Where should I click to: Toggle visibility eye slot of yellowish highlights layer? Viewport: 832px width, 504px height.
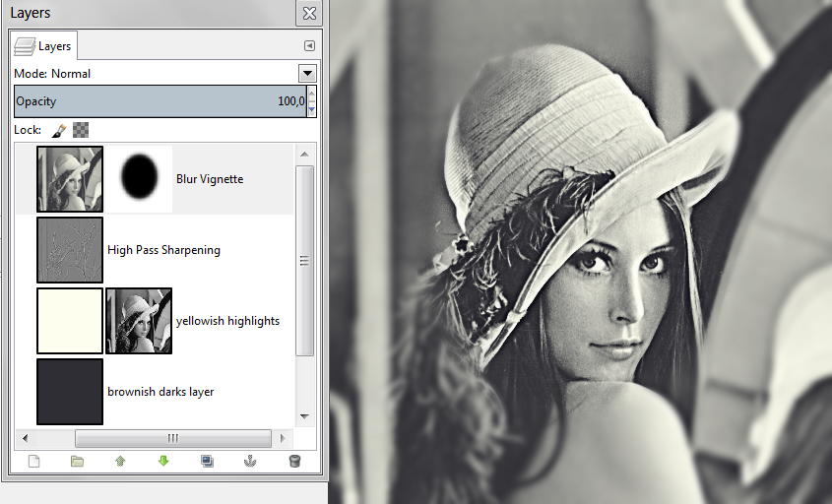point(26,321)
